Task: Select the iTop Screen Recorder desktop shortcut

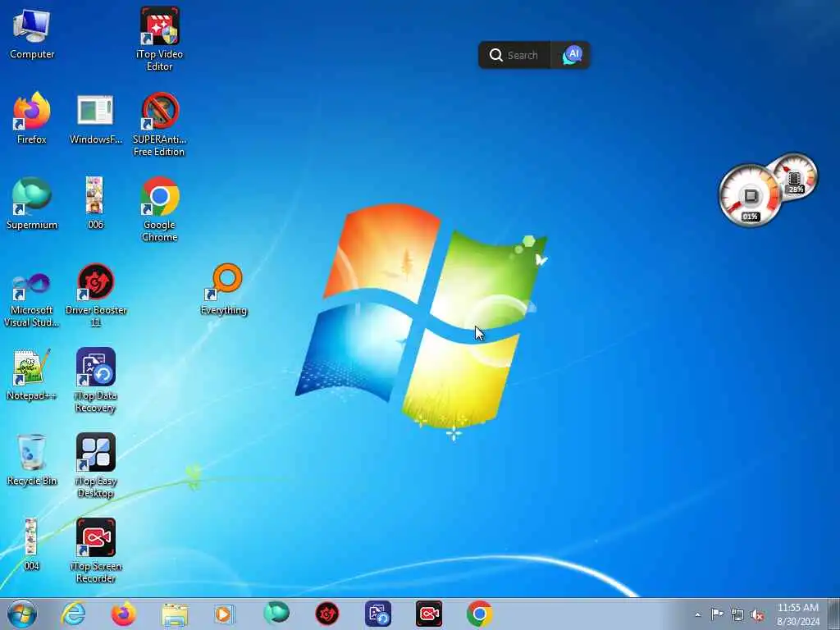Action: coord(96,550)
